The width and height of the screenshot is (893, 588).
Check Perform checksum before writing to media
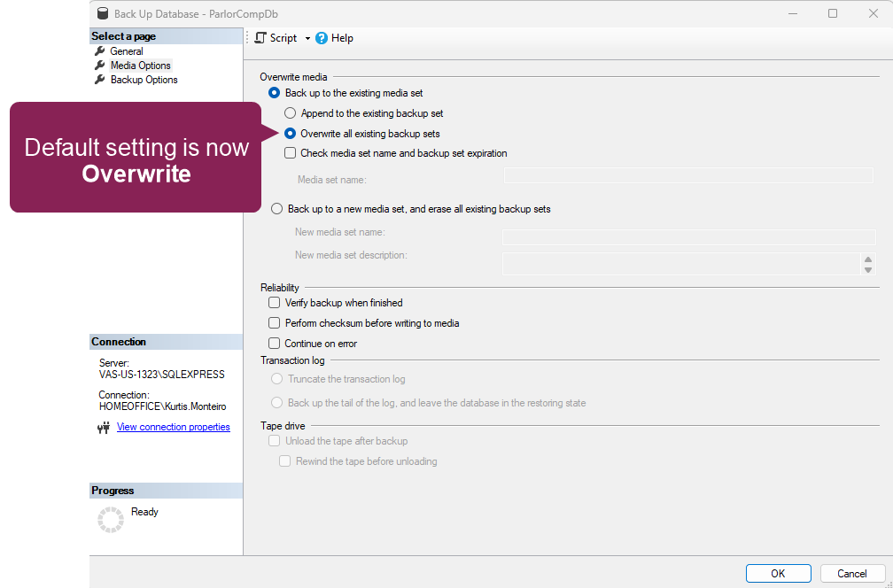tap(274, 323)
